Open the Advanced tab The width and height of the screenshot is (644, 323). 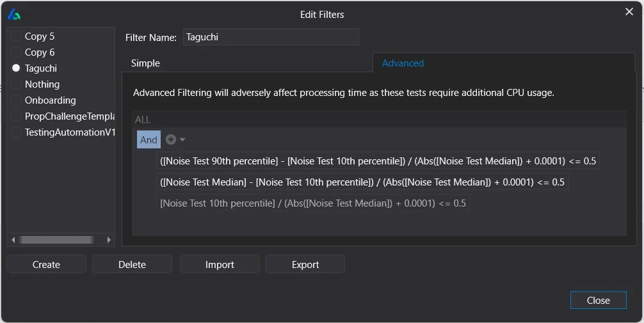pos(403,63)
